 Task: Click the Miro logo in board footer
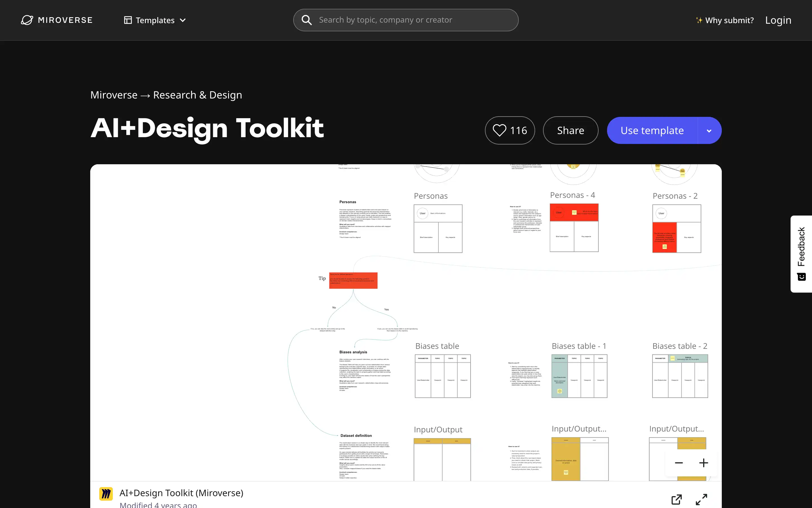click(x=106, y=494)
